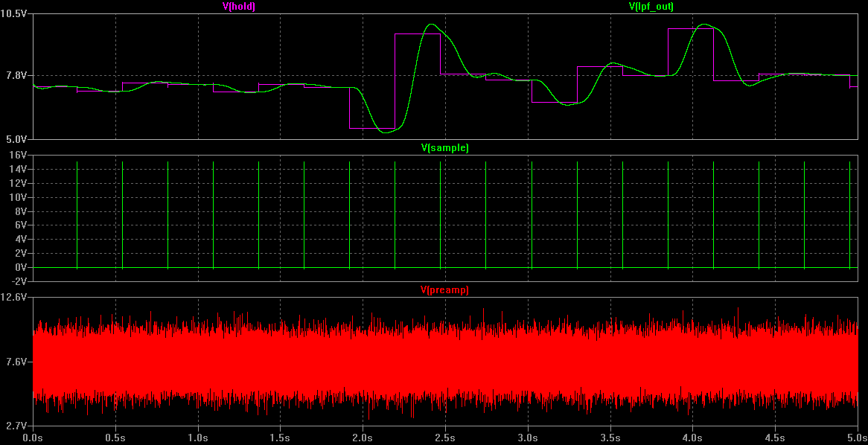
Task: Click the V(hold) trace label
Action: 239,7
